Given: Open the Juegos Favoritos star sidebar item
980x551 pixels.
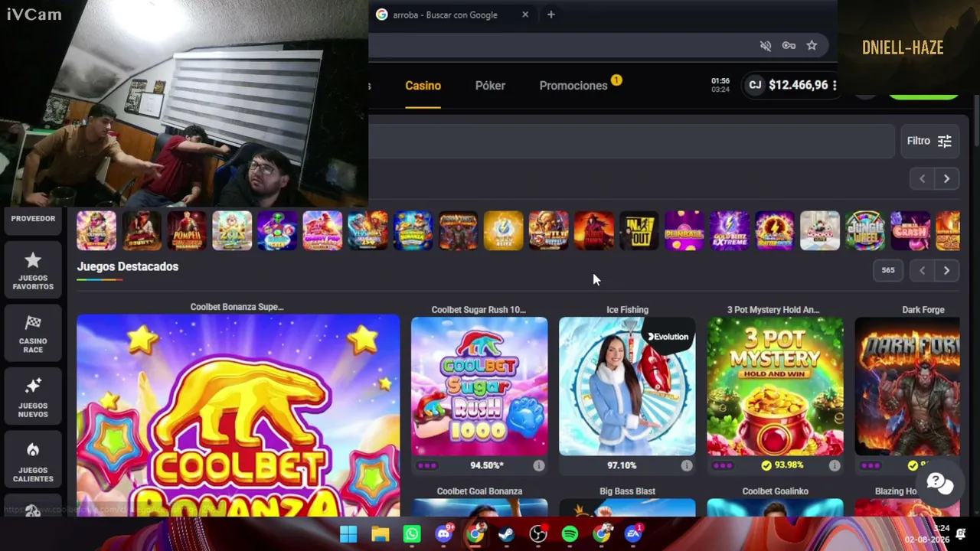Looking at the screenshot, I should tap(32, 270).
